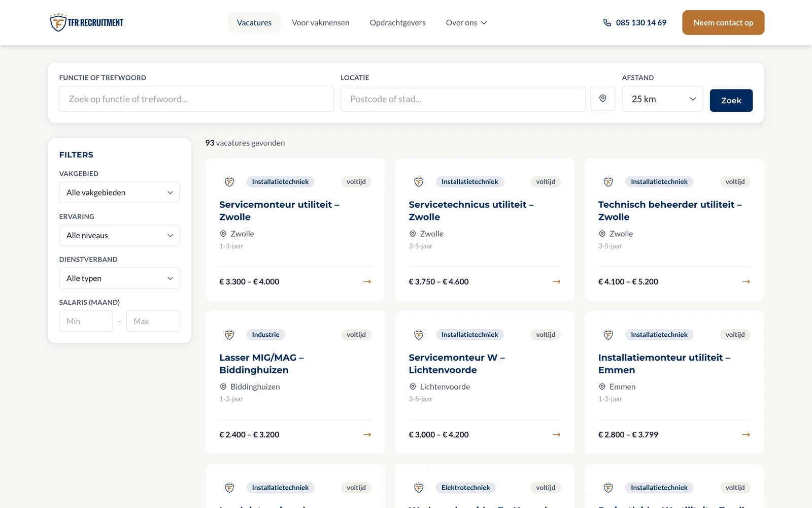This screenshot has height=508, width=812.
Task: Open the Servicemonteur utiliteit – Zwolle vacancy title
Action: click(279, 211)
